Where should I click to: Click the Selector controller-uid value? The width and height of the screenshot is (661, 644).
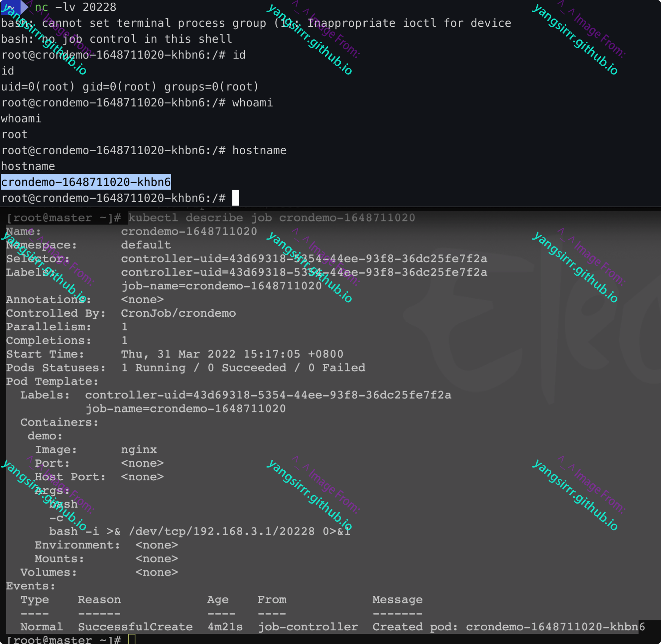tap(304, 259)
